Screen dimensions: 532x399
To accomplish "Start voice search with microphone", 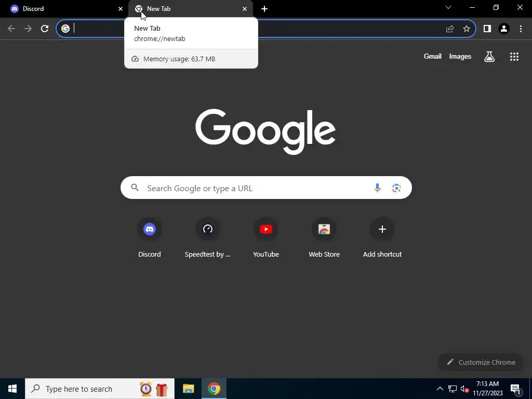I will (x=377, y=188).
